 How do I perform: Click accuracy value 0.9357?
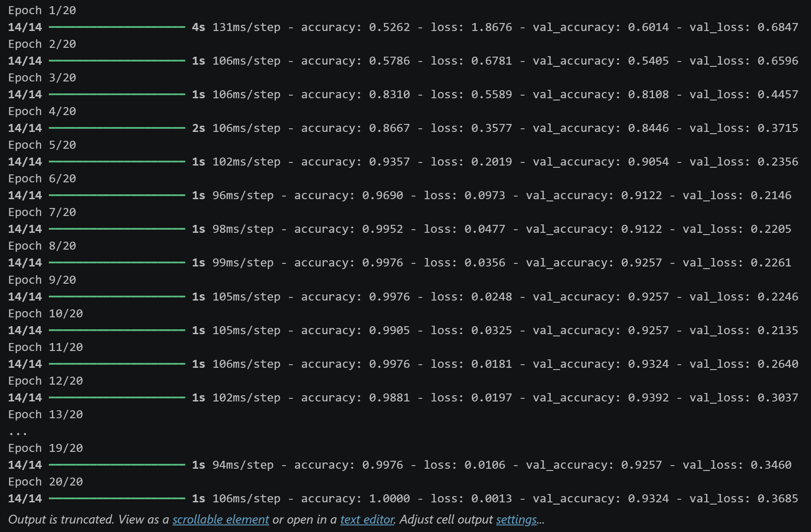pyautogui.click(x=390, y=162)
